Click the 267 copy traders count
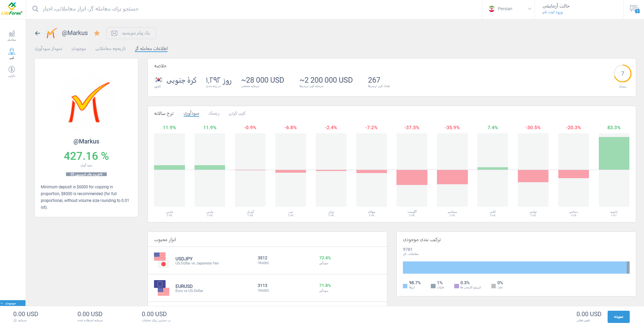The image size is (644, 325). pyautogui.click(x=374, y=80)
